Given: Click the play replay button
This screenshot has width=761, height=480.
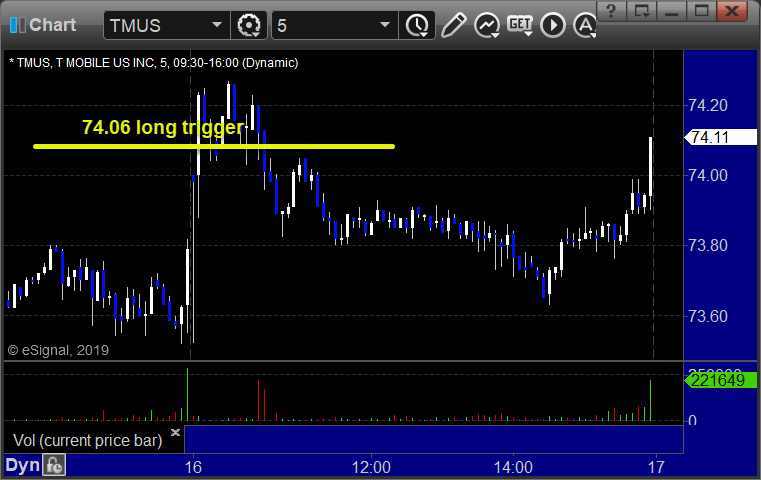Looking at the screenshot, I should point(553,25).
